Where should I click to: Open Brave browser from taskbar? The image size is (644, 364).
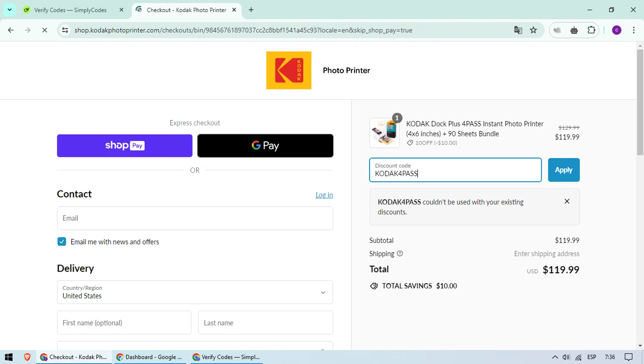(27, 357)
